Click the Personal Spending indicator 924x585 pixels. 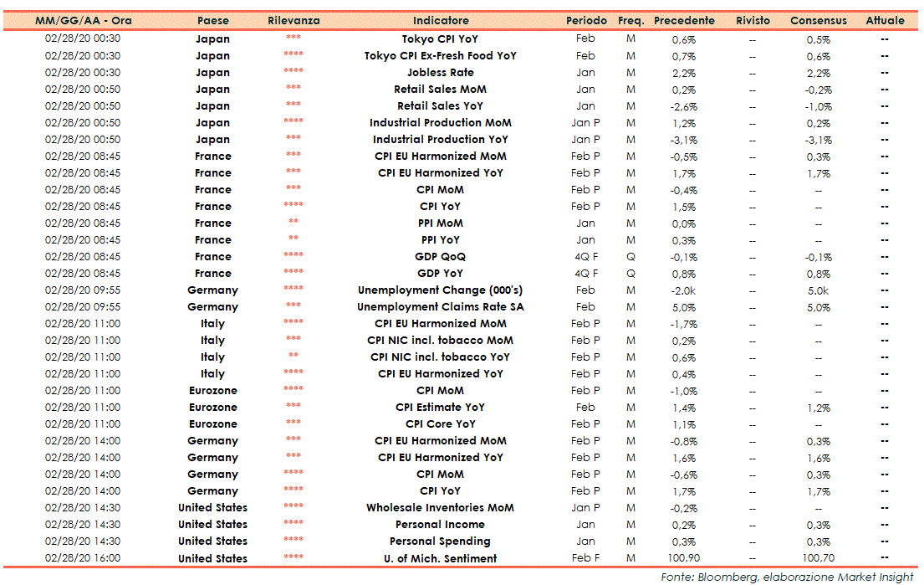pos(441,541)
